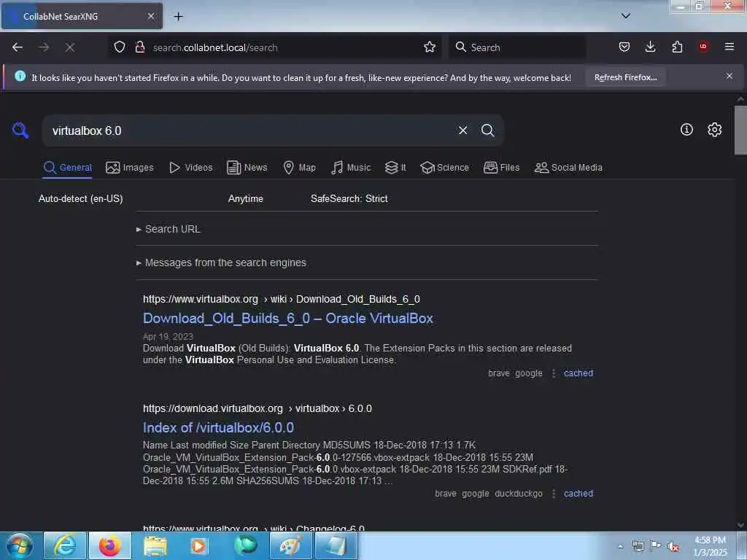Bookmark this page with the star icon
This screenshot has width=747, height=560.
[430, 47]
